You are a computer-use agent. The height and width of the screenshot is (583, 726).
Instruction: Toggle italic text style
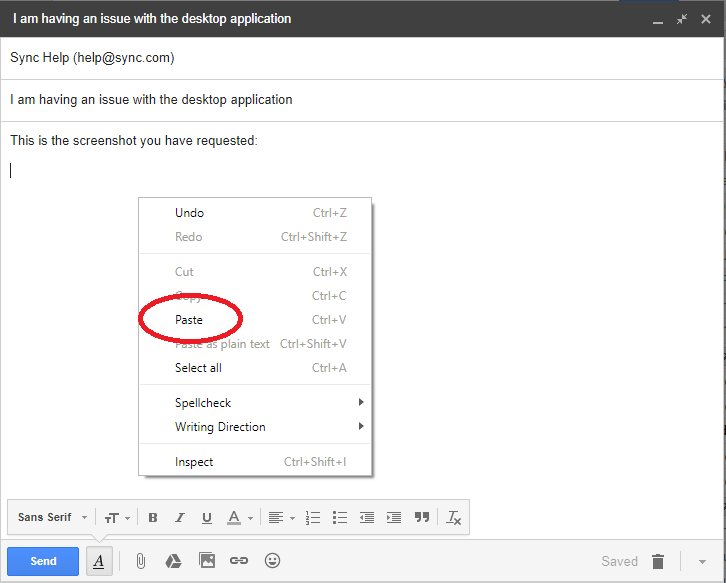tap(180, 517)
